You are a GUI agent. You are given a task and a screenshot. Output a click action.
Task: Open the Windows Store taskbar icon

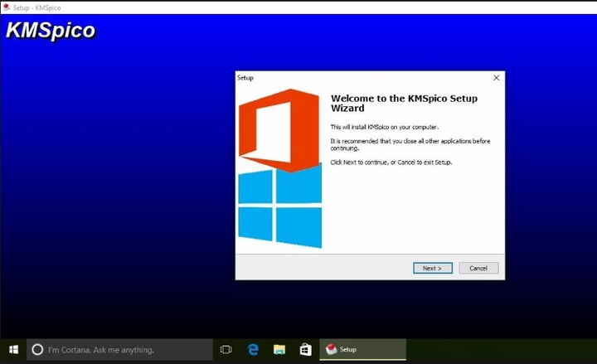pyautogui.click(x=305, y=350)
